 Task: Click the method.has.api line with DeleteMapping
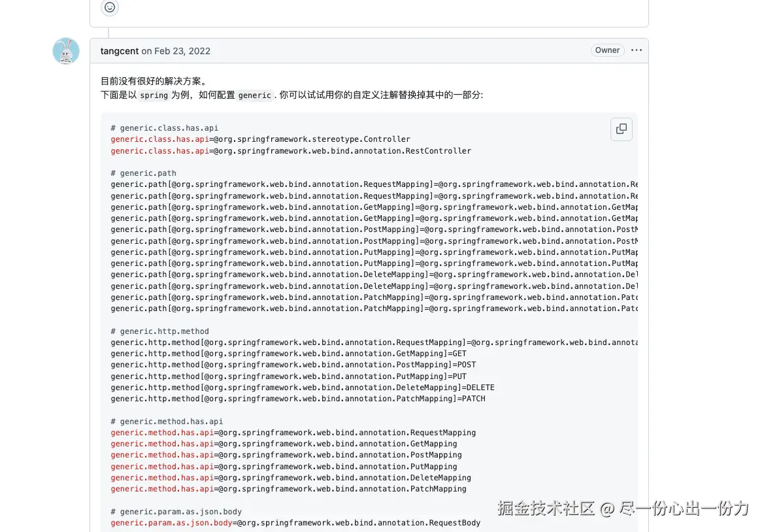291,478
